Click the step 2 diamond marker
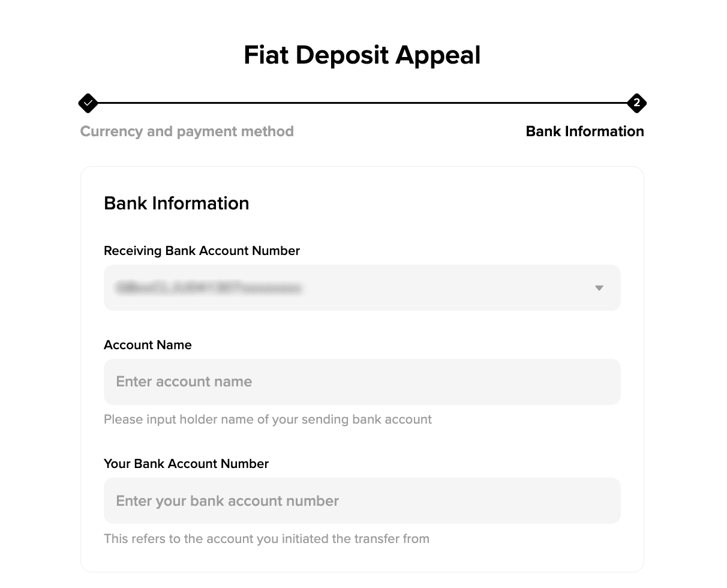 [636, 103]
